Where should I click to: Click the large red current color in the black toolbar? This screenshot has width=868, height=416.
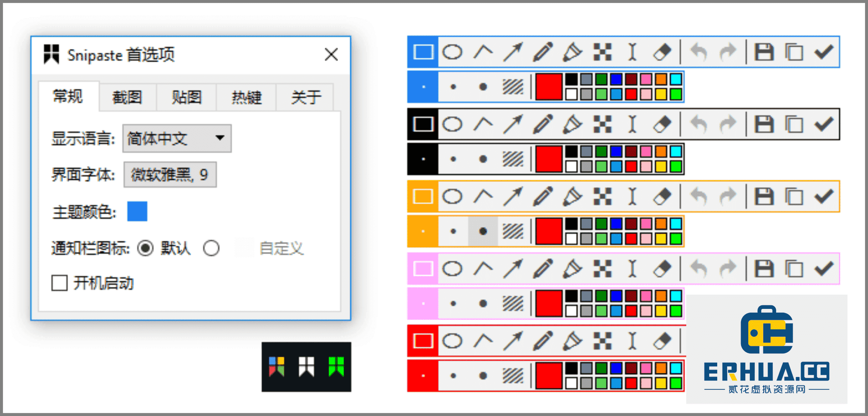(549, 159)
